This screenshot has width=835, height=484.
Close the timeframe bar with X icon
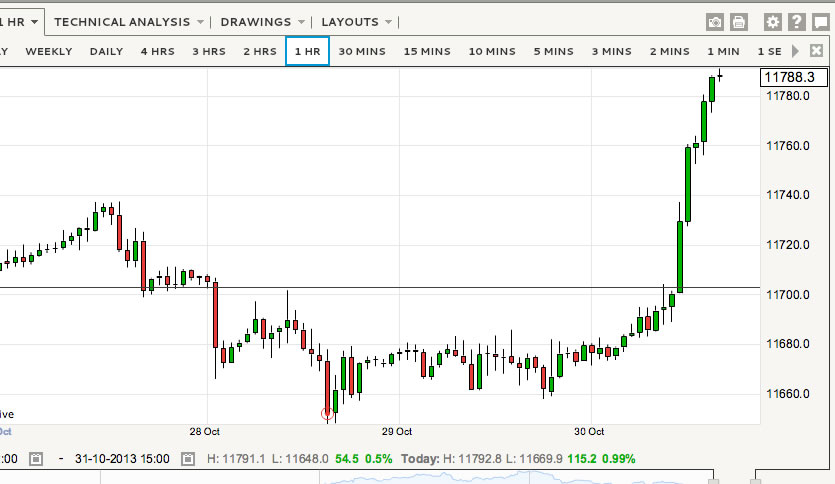pos(817,51)
